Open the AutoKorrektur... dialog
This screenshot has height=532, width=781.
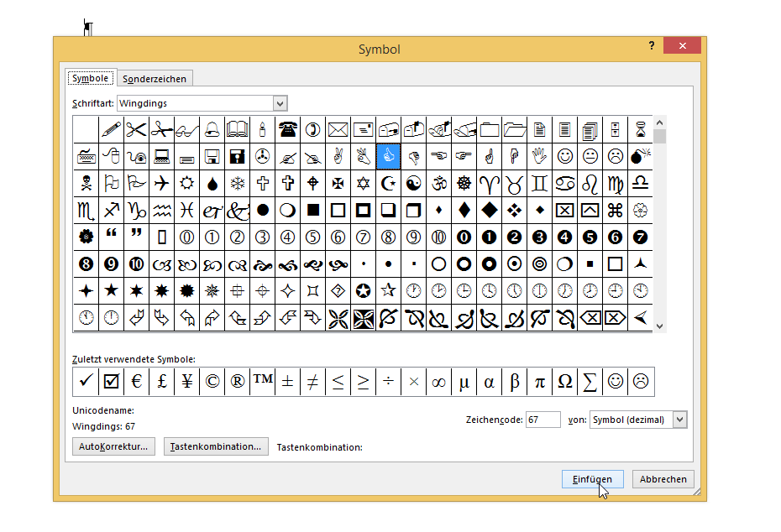(x=113, y=446)
